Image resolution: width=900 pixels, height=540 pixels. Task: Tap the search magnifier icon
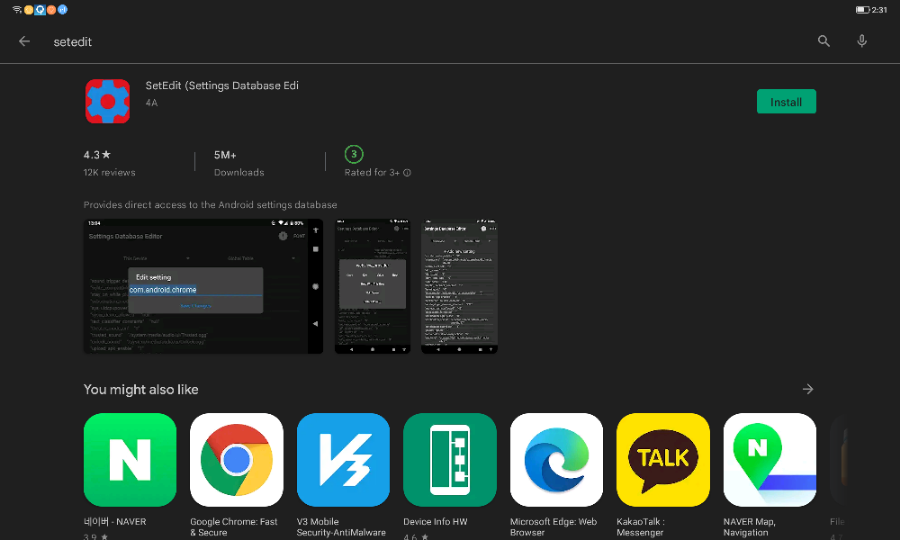click(824, 41)
